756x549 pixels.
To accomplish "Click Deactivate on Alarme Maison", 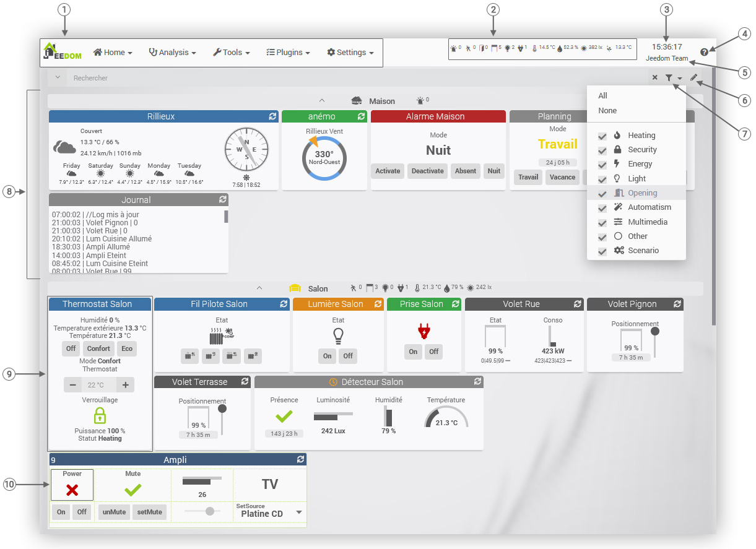I will coord(427,171).
